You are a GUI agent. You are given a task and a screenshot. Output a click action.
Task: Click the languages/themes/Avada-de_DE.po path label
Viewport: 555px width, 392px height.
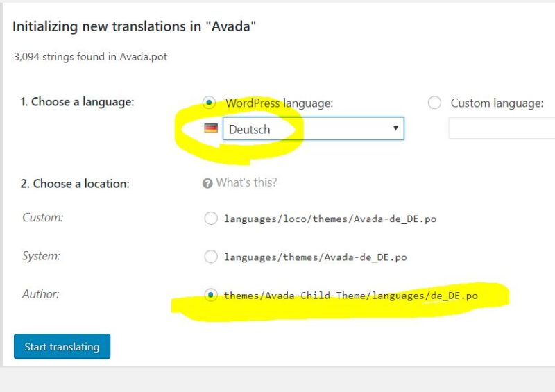click(x=315, y=257)
